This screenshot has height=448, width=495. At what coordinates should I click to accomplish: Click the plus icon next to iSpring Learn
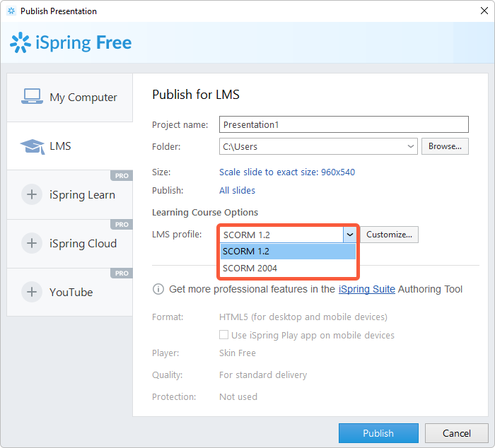pyautogui.click(x=32, y=194)
